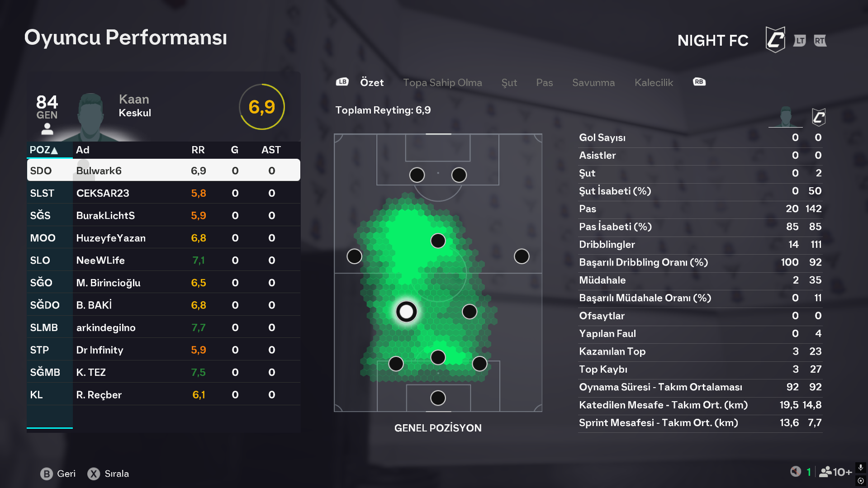Click the X button Sırala icon

point(94,474)
